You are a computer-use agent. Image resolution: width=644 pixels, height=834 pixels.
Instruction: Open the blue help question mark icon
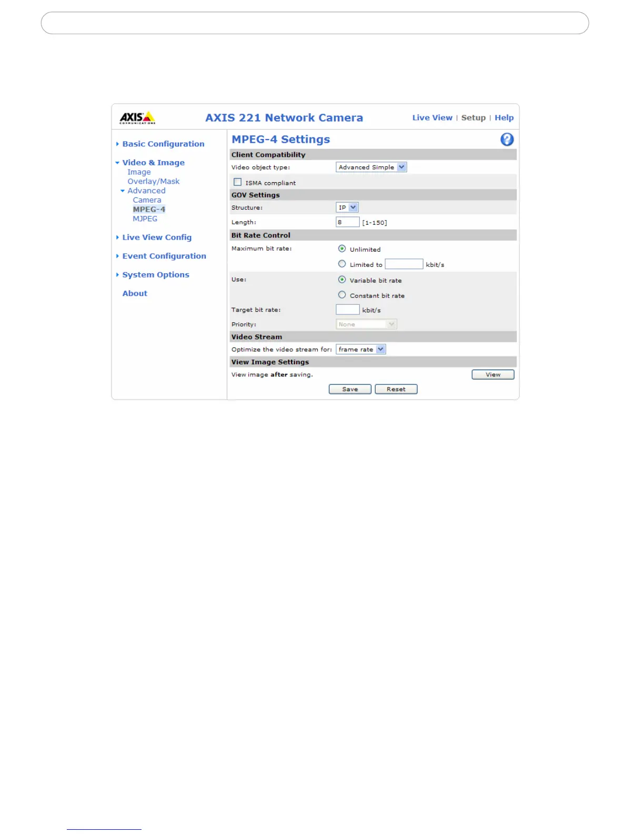pos(507,140)
